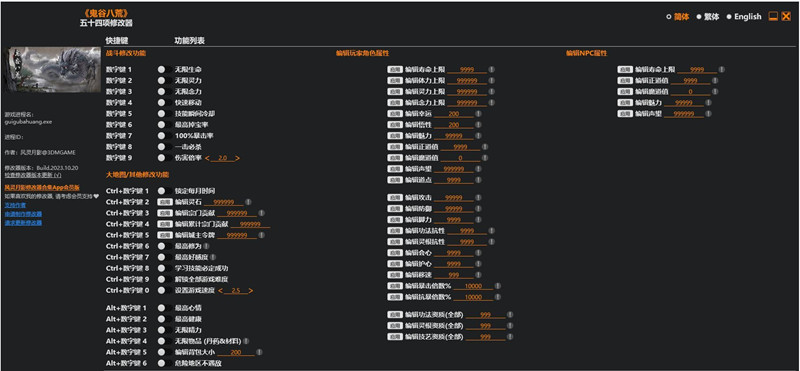Open the 支持作者 link
The height and width of the screenshot is (371, 800).
[15, 205]
